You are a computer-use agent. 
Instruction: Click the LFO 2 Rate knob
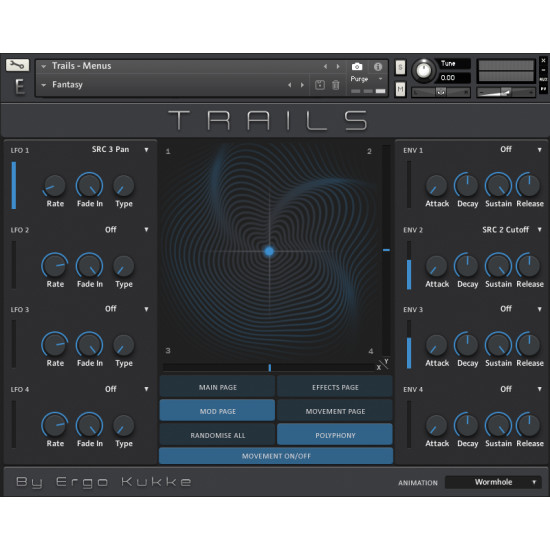point(55,266)
